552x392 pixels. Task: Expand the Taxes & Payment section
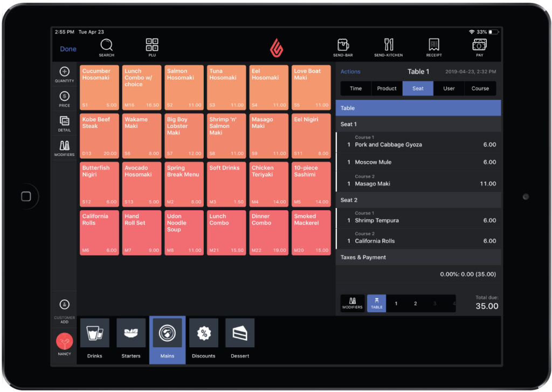418,257
